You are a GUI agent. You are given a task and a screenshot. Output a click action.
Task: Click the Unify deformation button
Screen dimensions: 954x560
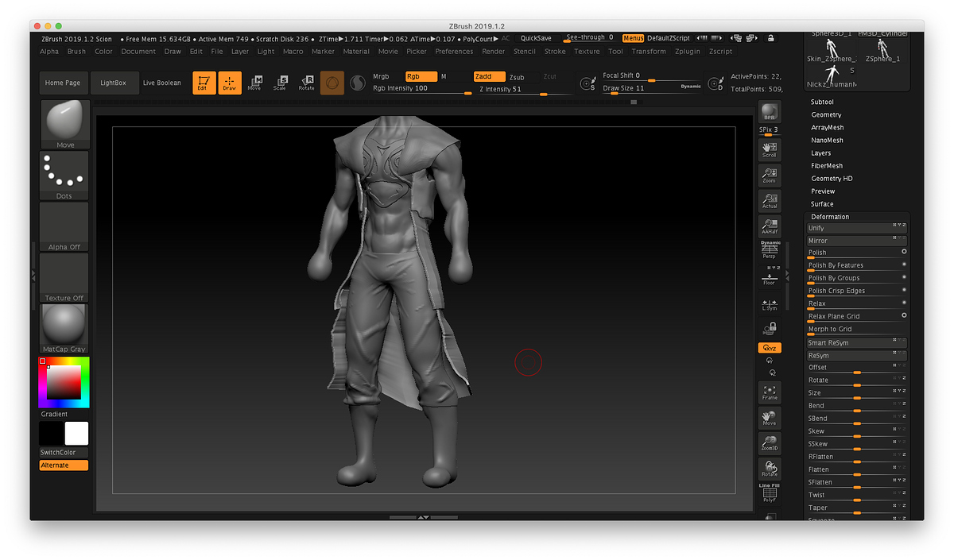[857, 228]
